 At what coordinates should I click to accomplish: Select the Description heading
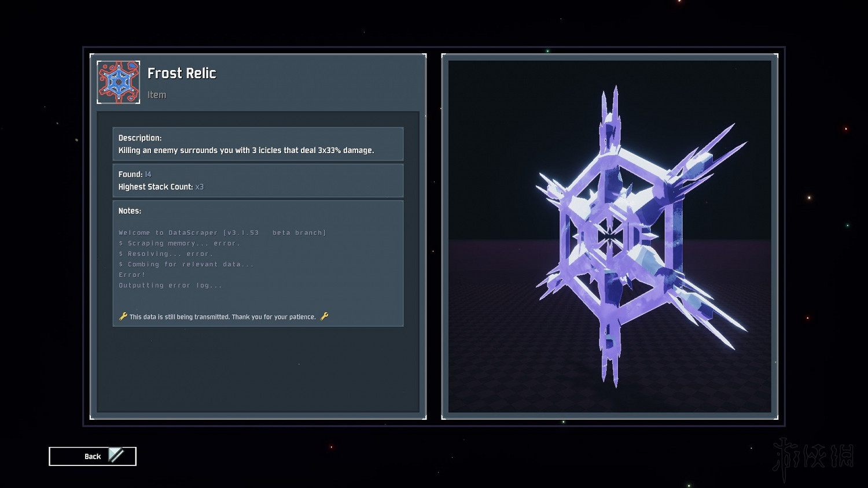[140, 138]
